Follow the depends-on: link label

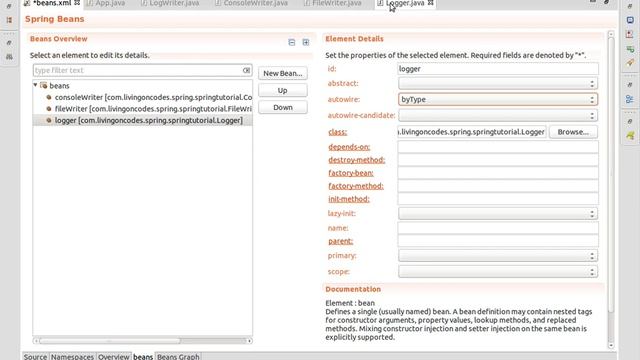tap(349, 147)
